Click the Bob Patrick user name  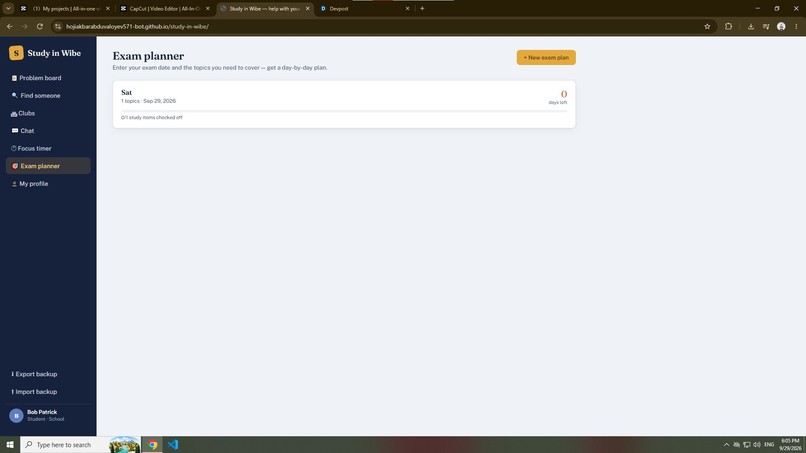click(42, 412)
